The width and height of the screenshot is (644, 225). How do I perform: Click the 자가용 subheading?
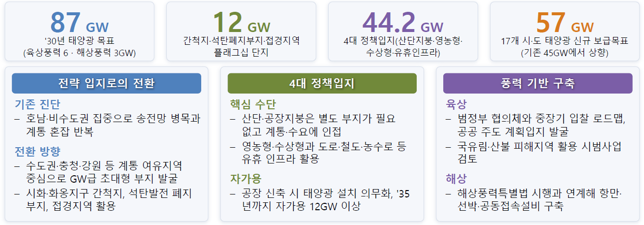[245, 178]
